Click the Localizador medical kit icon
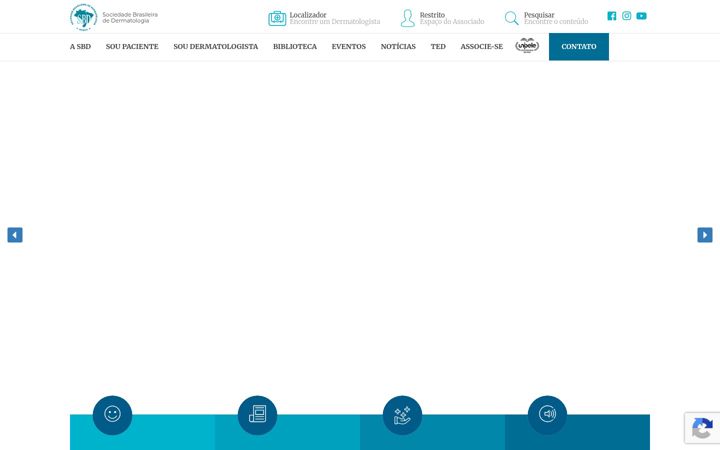The width and height of the screenshot is (720, 450). [277, 18]
